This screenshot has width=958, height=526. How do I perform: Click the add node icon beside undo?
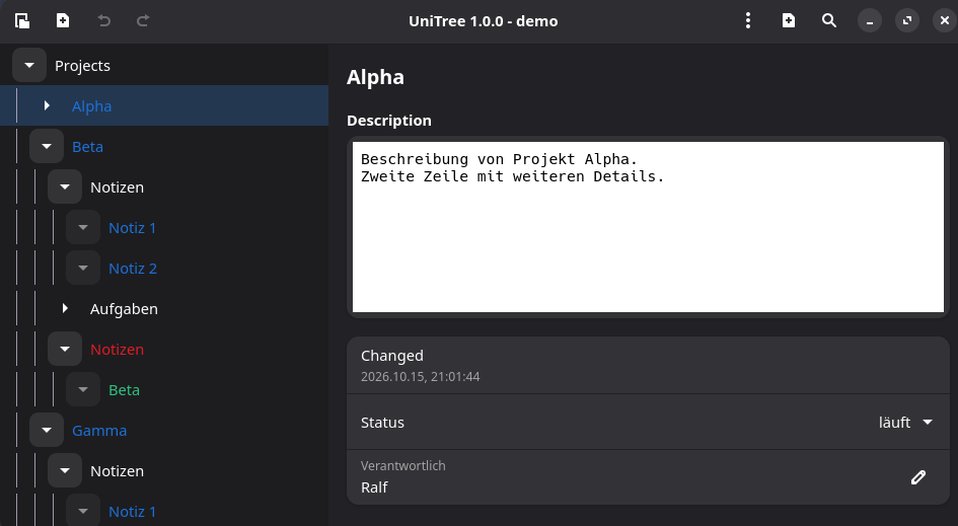62,21
